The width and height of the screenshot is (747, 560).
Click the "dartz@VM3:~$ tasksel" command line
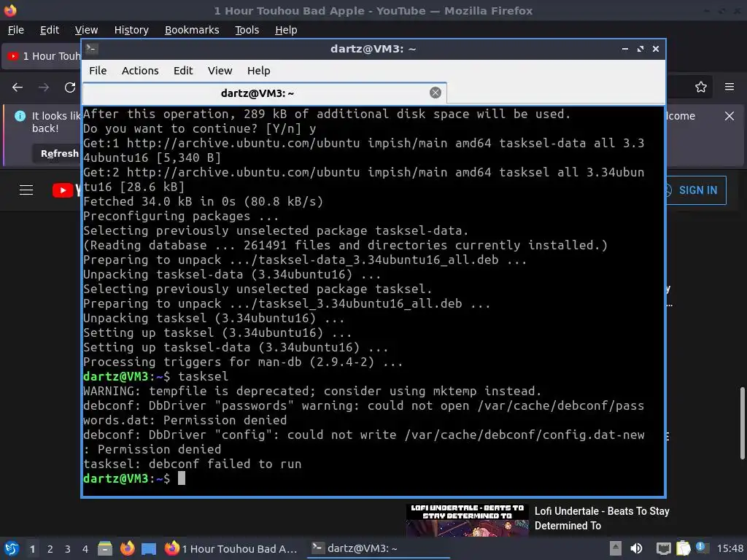pos(156,377)
